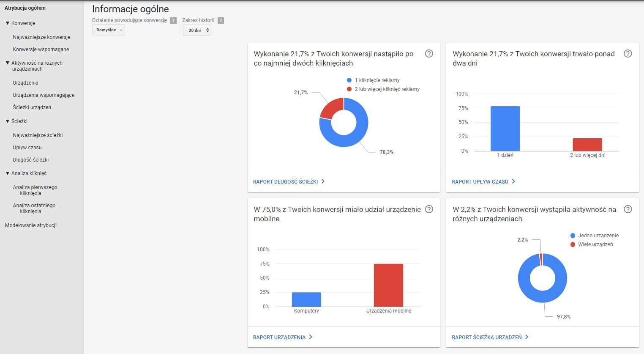
Task: Go to Konwersje wspomagane
Action: tap(41, 49)
